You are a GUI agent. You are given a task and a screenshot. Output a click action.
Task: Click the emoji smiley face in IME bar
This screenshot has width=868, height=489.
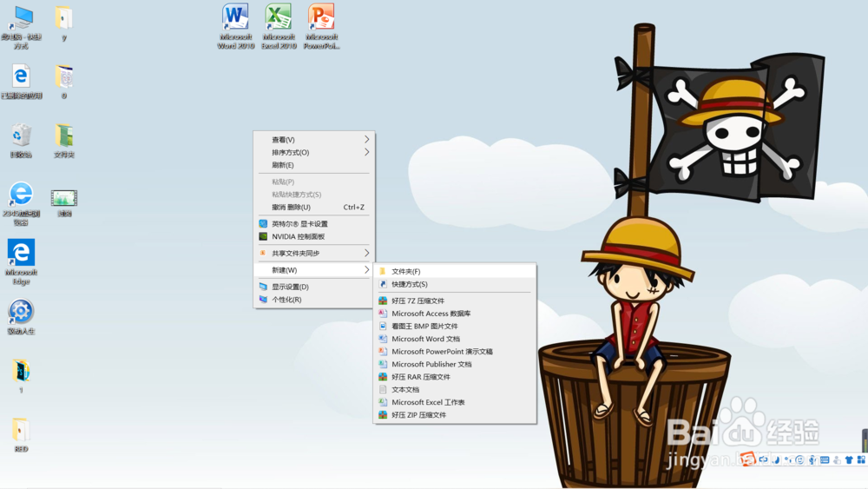click(799, 459)
